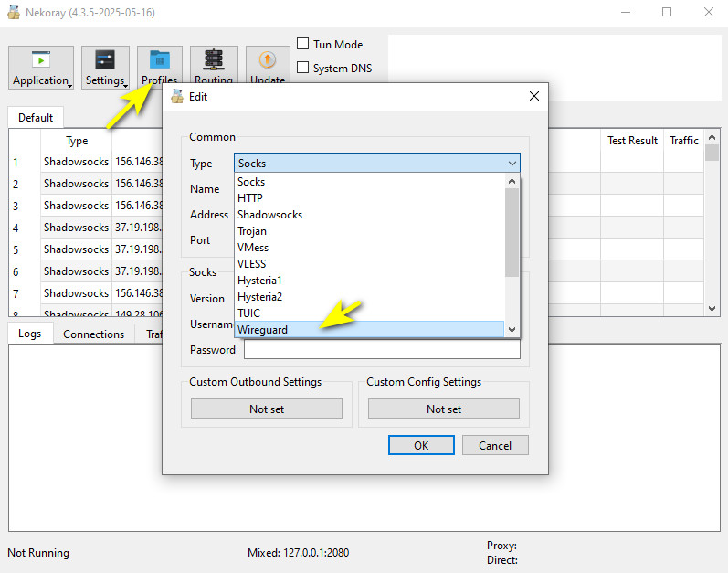Screen dimensions: 728x573
Task: Pick VLESS from the protocol list
Action: 252,264
